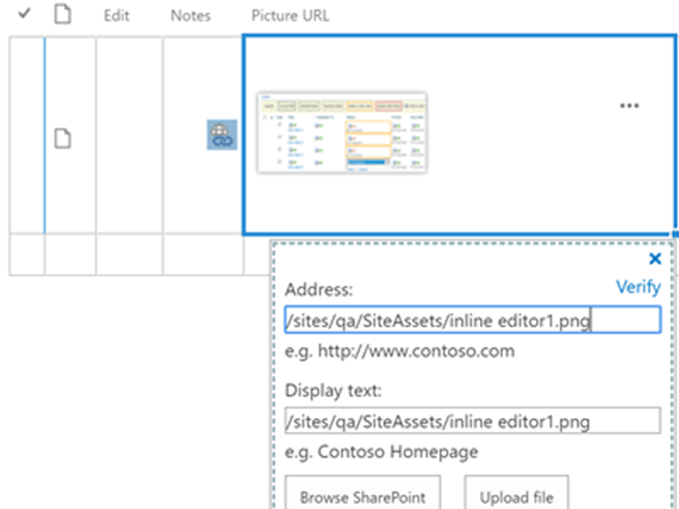Click the document icon in the first row
Viewport: 679px width, 509px height.
[62, 138]
